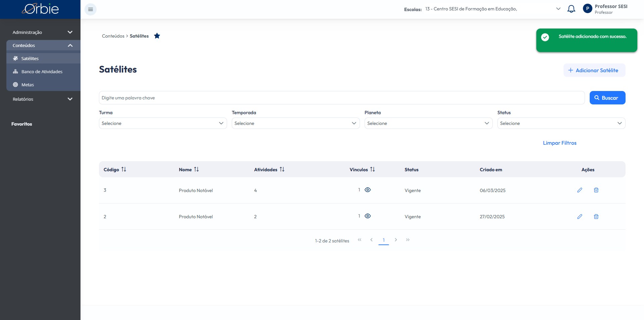Sort table by Vínculos column
Image resolution: width=644 pixels, height=320 pixels.
point(373,170)
